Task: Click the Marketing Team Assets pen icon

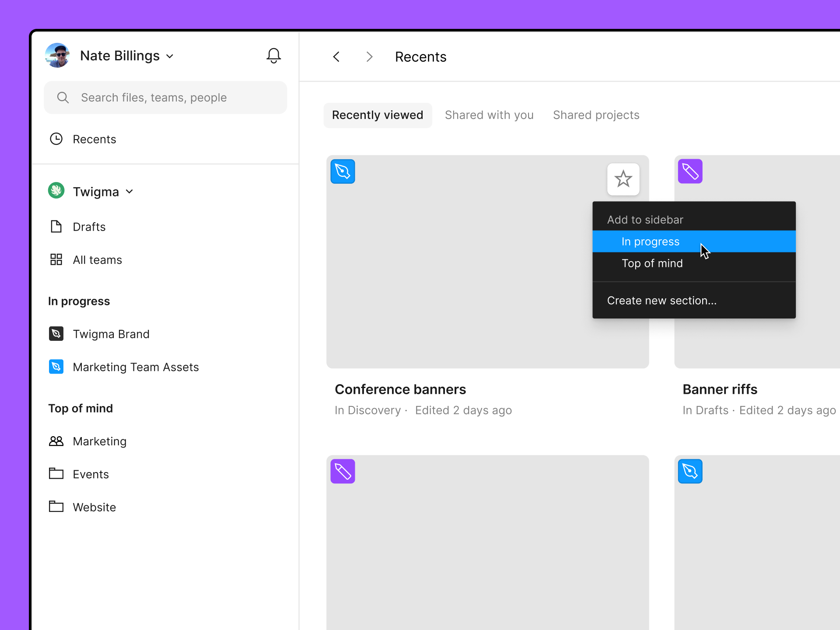Action: point(57,367)
